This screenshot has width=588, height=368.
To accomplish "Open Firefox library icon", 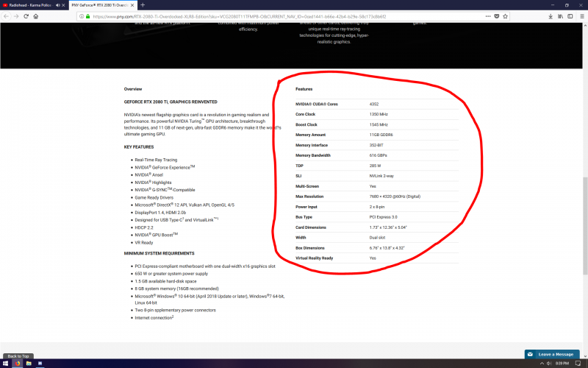I will [x=560, y=16].
